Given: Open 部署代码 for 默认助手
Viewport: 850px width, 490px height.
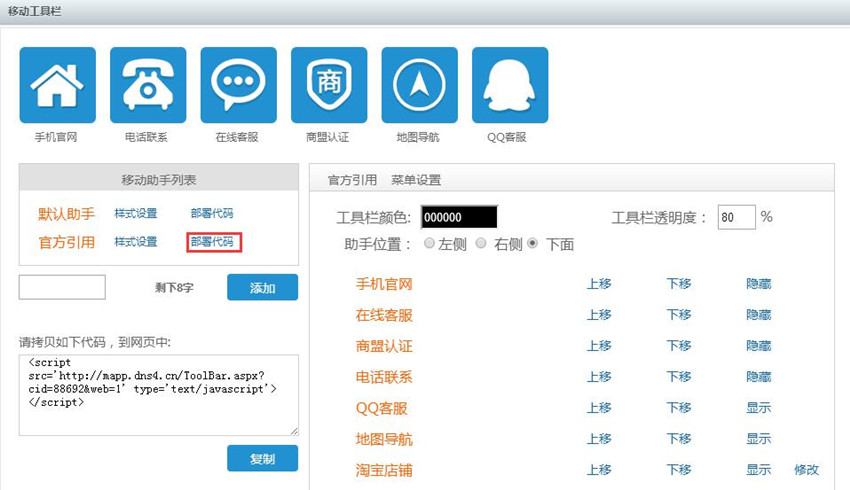Looking at the screenshot, I should point(212,214).
